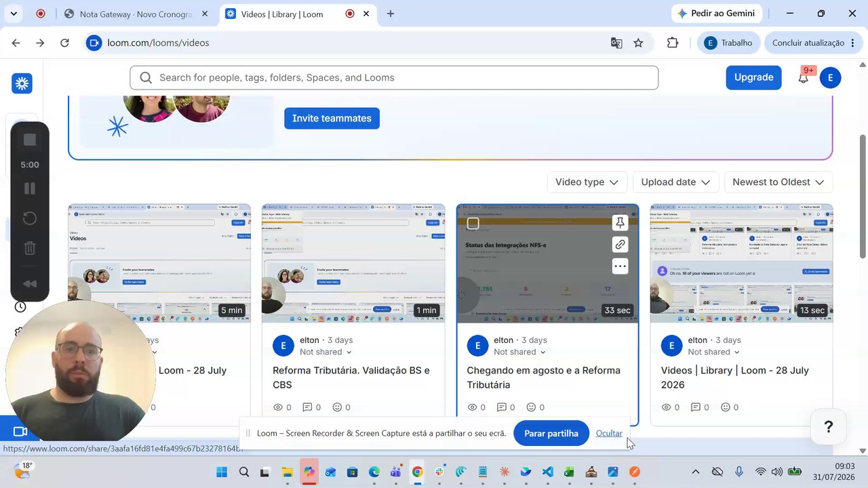The height and width of the screenshot is (488, 868).
Task: Copy link for Chegando em agosto video
Action: [x=620, y=245]
